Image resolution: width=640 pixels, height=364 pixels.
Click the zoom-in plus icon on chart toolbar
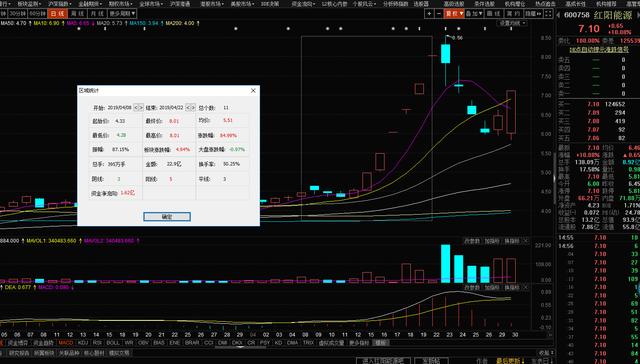click(429, 13)
